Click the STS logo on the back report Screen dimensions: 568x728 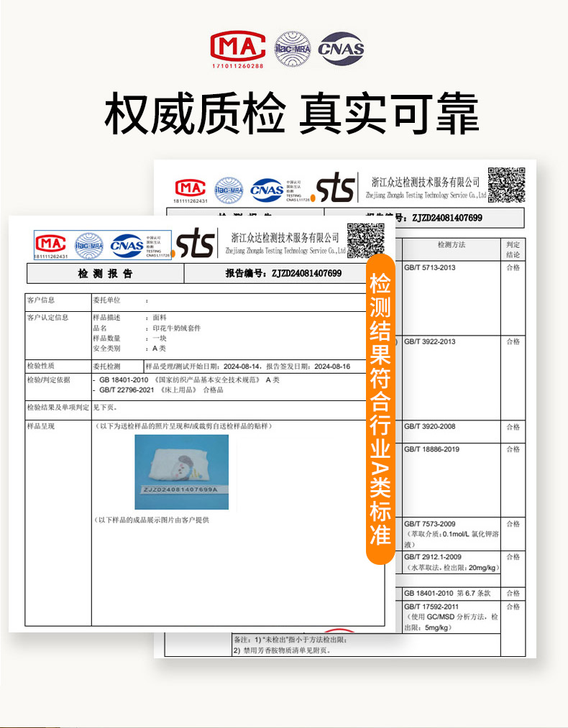point(336,188)
